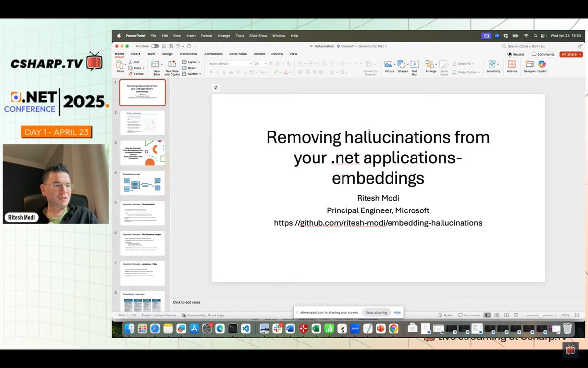Click the Hide link in sharing bar
This screenshot has height=368, width=588.
pos(397,312)
